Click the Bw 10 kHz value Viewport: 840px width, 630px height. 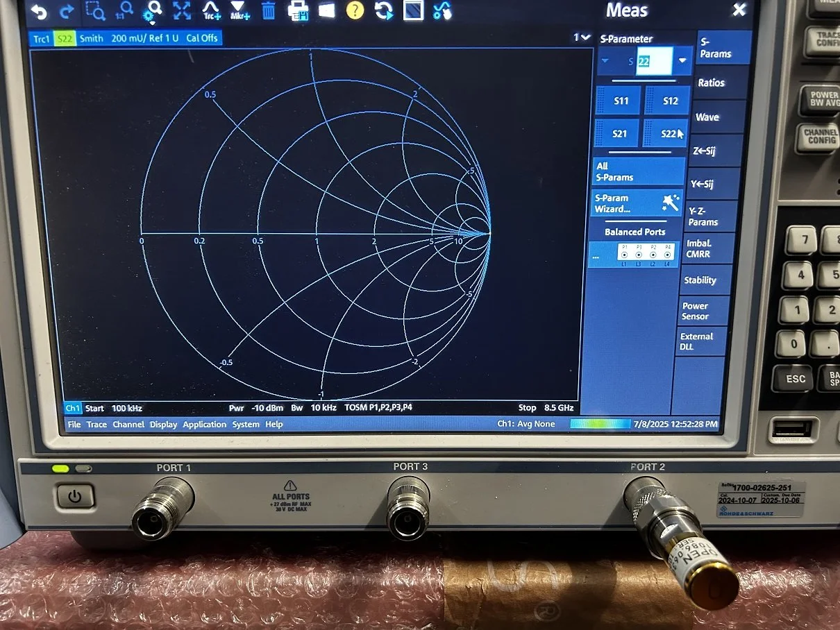314,407
